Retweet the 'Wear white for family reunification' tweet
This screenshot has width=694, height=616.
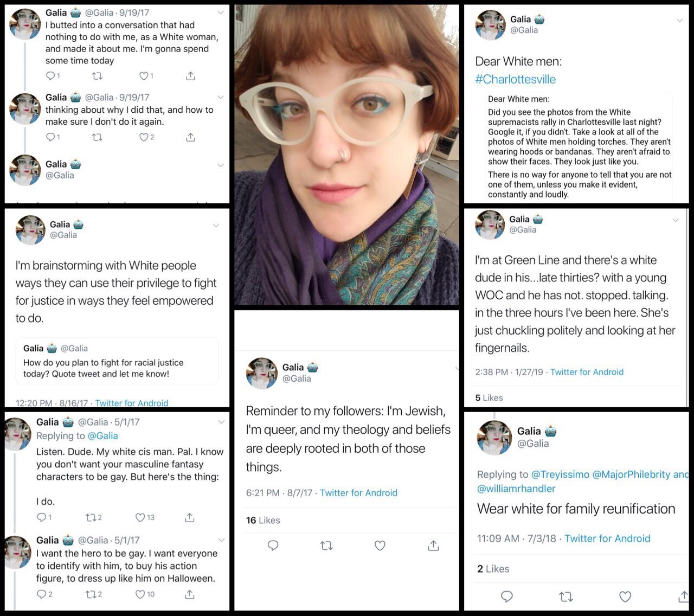pyautogui.click(x=566, y=597)
